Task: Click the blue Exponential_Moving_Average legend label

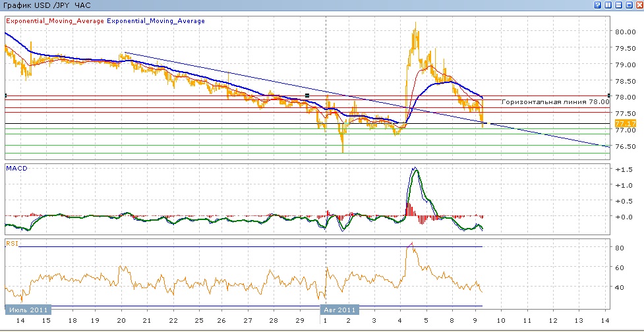Action: 156,21
